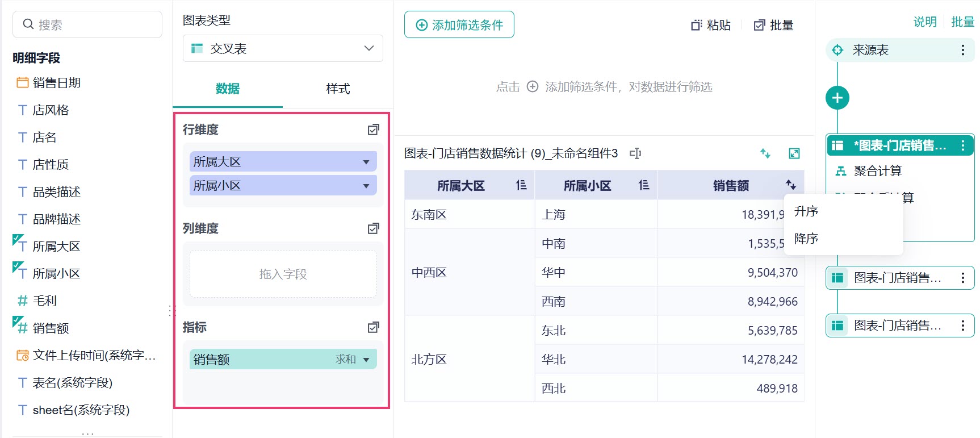The image size is (980, 438).
Task: Click the expand fullscreen icon above the table
Action: [794, 153]
